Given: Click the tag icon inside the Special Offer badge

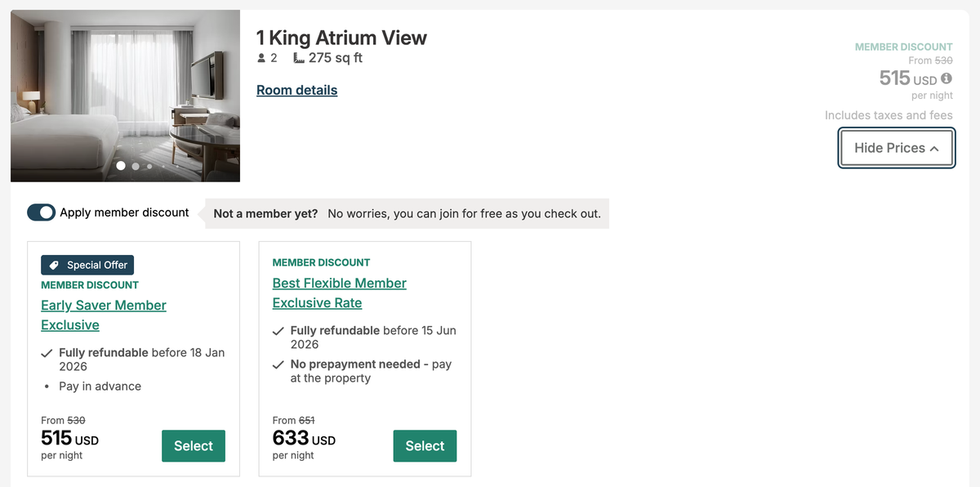Looking at the screenshot, I should pyautogui.click(x=54, y=265).
